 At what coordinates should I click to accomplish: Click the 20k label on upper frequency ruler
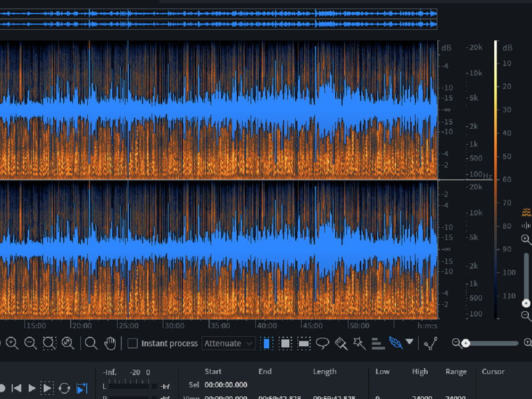(x=475, y=47)
